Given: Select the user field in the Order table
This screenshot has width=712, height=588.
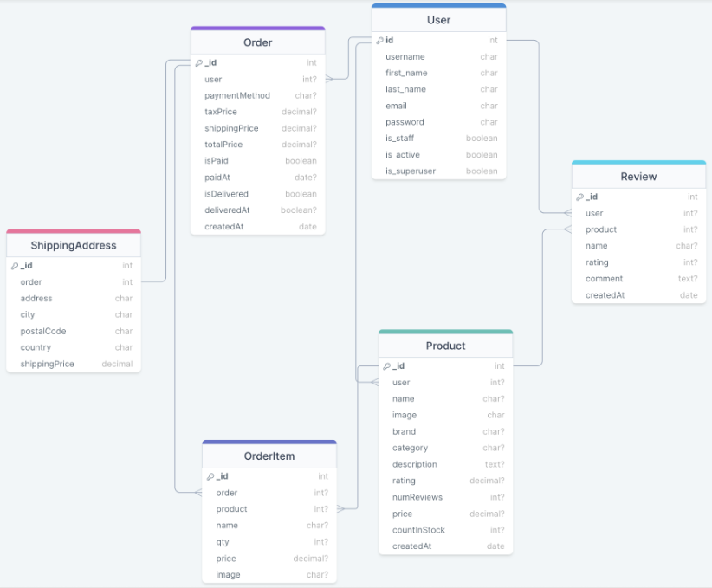Looking at the screenshot, I should (258, 80).
